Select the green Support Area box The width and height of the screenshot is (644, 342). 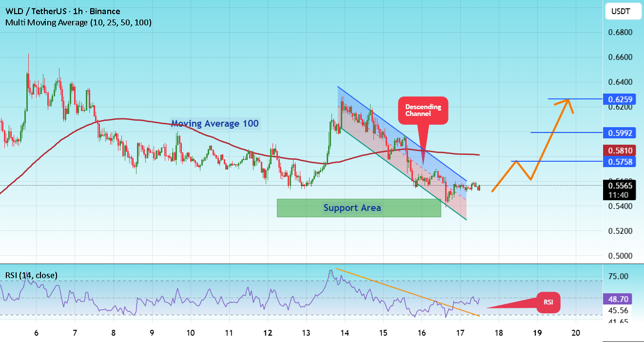[x=359, y=208]
